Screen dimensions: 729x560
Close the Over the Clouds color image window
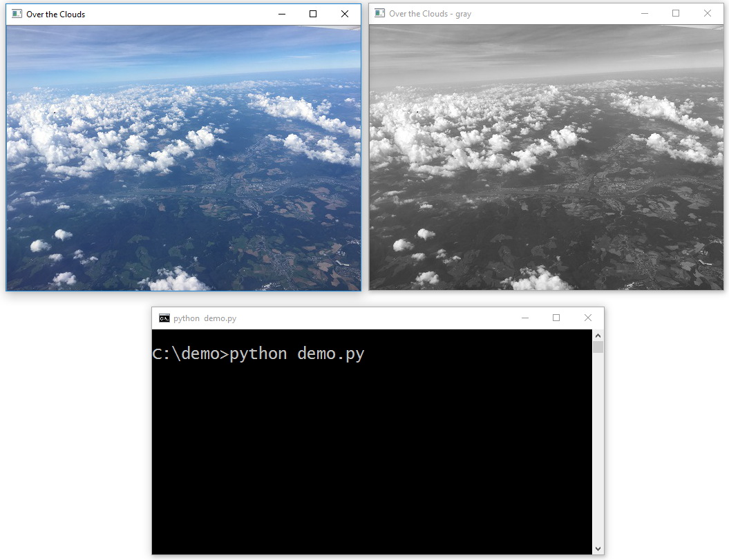pyautogui.click(x=344, y=13)
